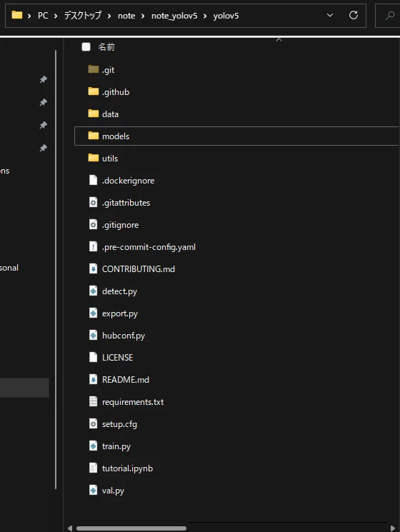
Task: Select the CONTRIBUTING.md file name
Action: pyautogui.click(x=139, y=269)
